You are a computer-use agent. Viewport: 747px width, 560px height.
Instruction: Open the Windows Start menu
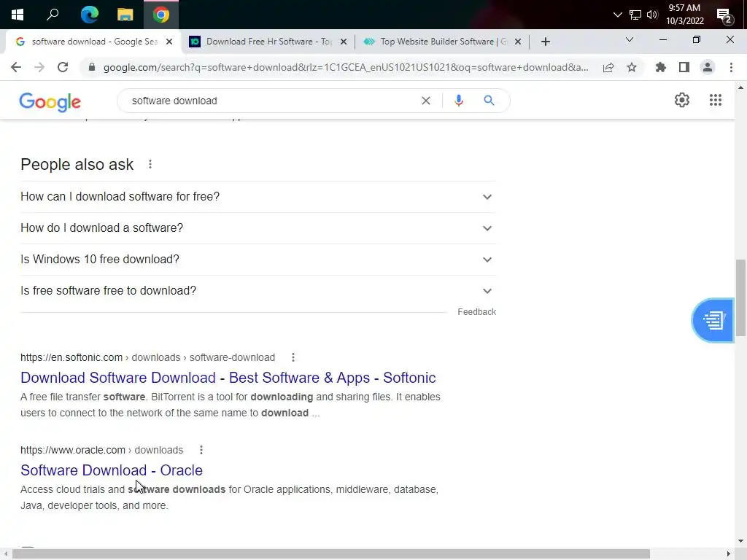(18, 15)
